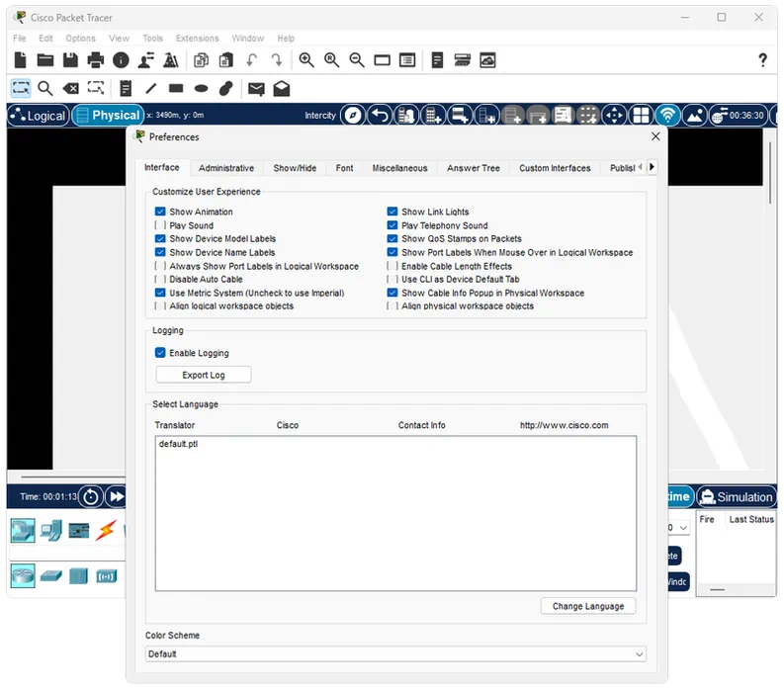Click the Back arrow in physical bar
Image resolution: width=784 pixels, height=692 pixels.
380,116
